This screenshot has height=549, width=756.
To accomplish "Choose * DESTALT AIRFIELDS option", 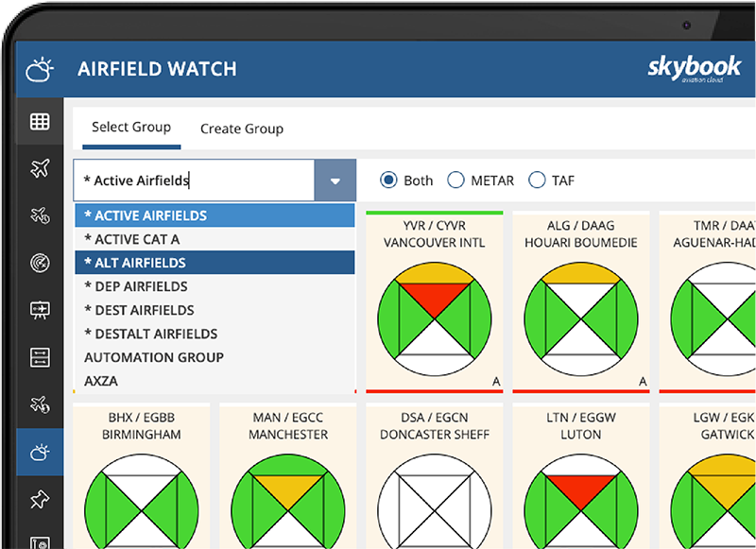I will pos(215,334).
